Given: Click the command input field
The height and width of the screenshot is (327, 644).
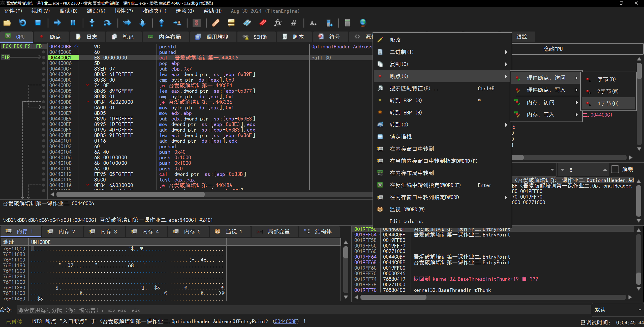Looking at the screenshot, I should click(x=304, y=310).
